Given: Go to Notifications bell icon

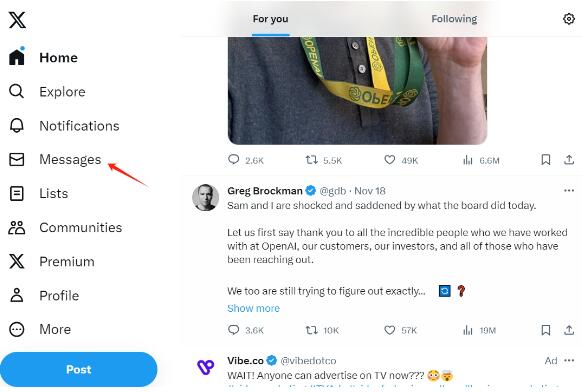Looking at the screenshot, I should (x=17, y=126).
